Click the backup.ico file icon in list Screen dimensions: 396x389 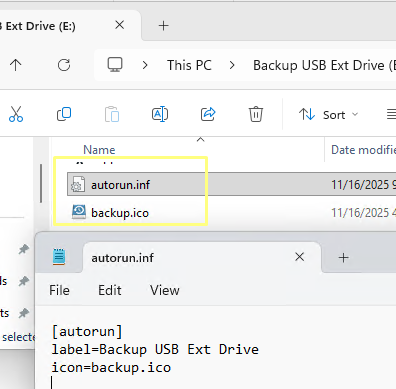coord(79,212)
